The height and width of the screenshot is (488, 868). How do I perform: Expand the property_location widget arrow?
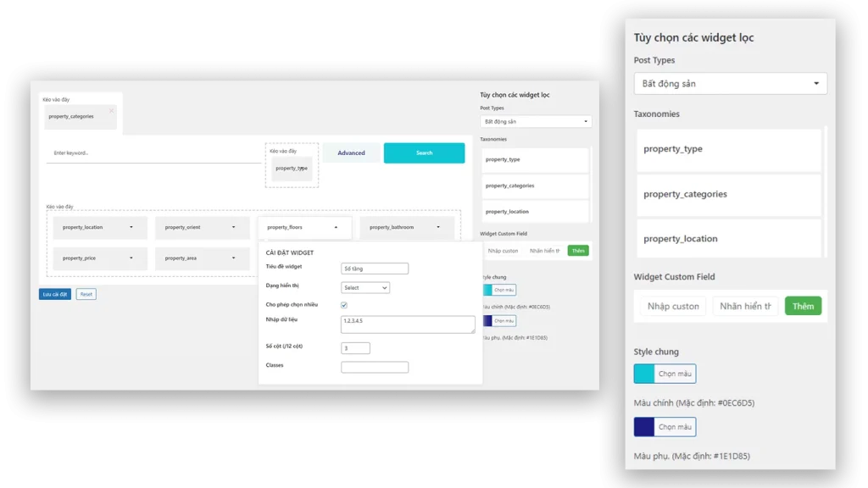[131, 227]
